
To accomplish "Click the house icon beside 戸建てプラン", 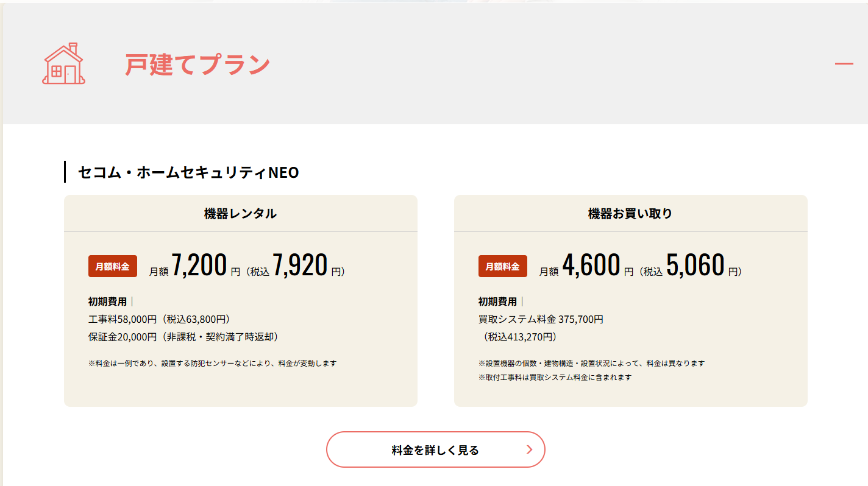I will pyautogui.click(x=63, y=64).
